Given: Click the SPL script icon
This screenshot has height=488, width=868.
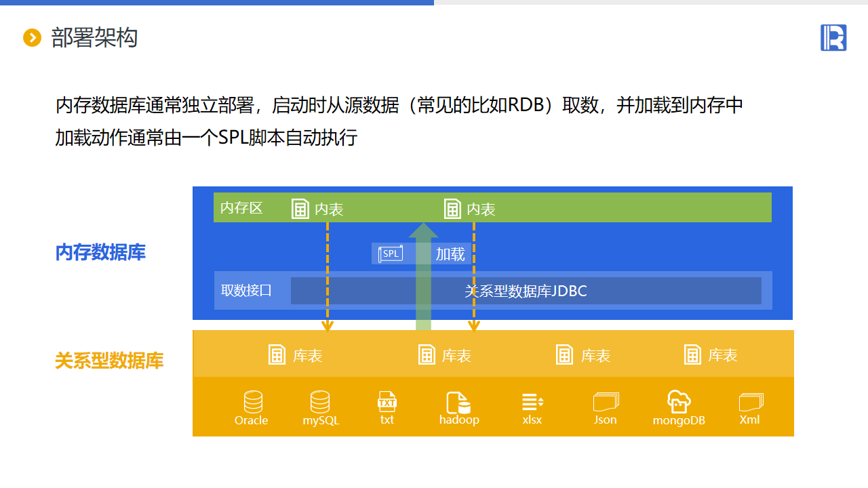Looking at the screenshot, I should click(391, 253).
